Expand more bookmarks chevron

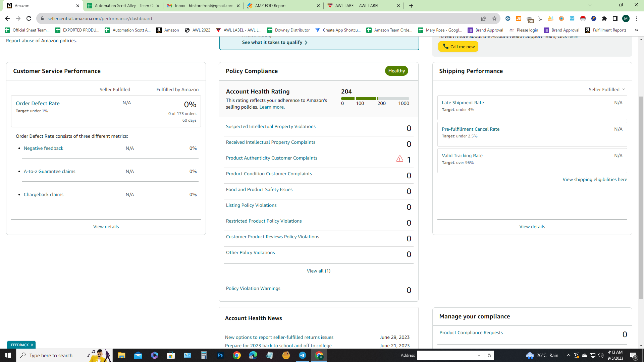pyautogui.click(x=636, y=30)
